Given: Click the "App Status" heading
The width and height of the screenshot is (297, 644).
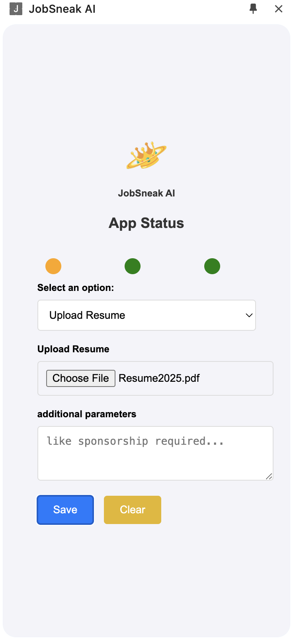Looking at the screenshot, I should coord(147,223).
